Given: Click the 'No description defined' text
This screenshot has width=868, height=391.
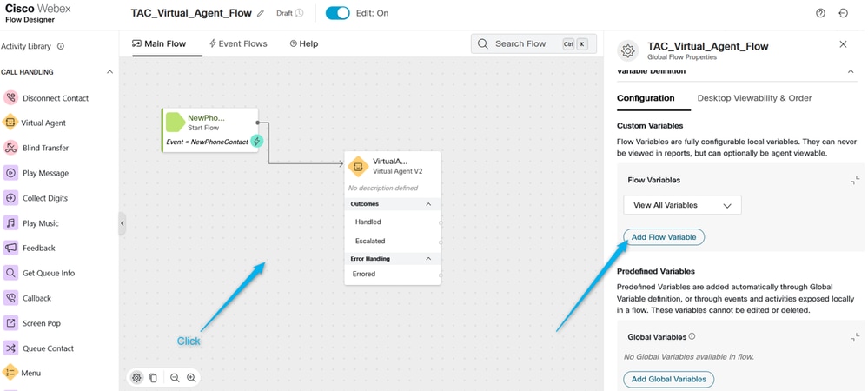Looking at the screenshot, I should tap(383, 189).
